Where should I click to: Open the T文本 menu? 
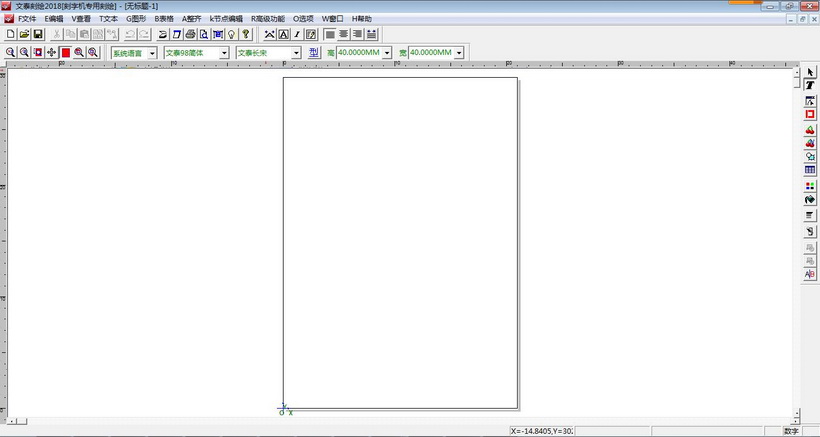tap(108, 19)
